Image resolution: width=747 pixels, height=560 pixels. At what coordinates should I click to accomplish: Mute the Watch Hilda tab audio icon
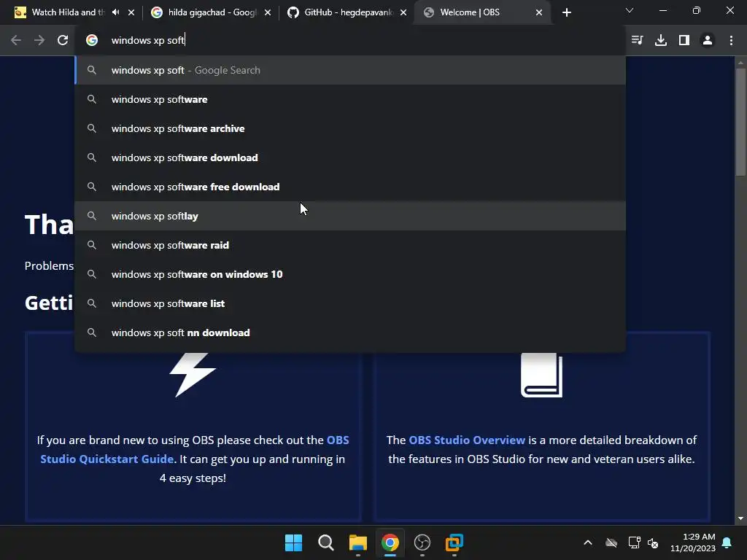click(x=116, y=12)
